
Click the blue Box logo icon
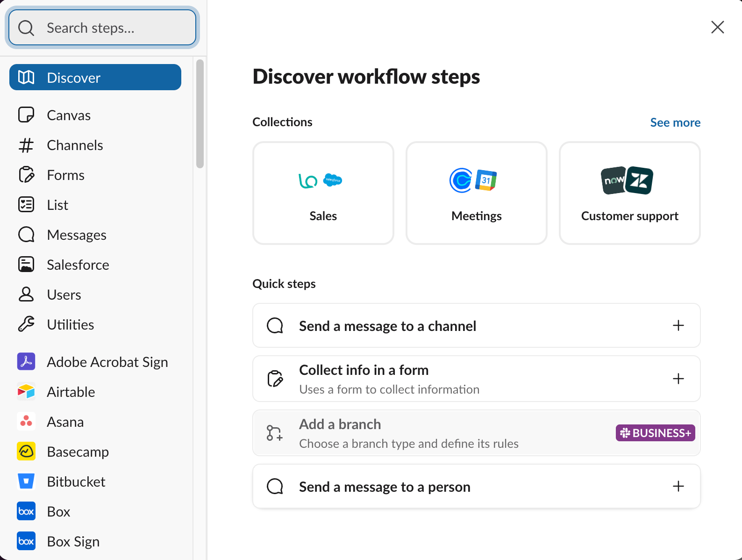pyautogui.click(x=26, y=511)
